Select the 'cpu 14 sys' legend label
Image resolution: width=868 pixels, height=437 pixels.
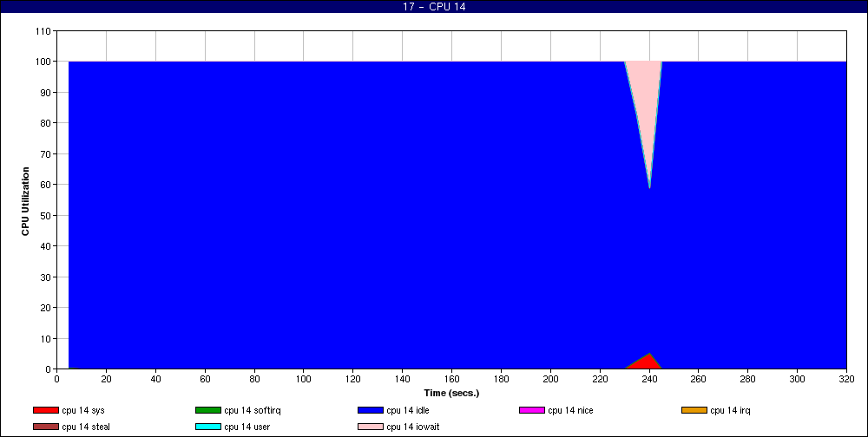click(x=83, y=410)
